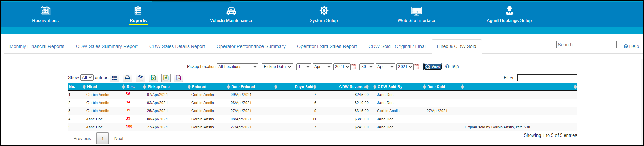Open the start month Apr dropdown
The width and height of the screenshot is (644, 146).
pos(322,67)
